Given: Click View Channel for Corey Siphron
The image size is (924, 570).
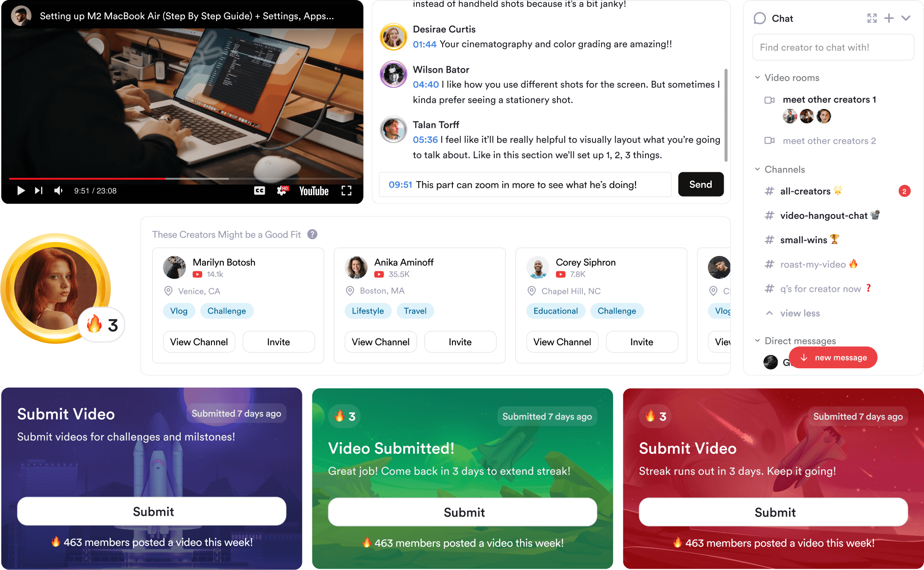Looking at the screenshot, I should pyautogui.click(x=562, y=342).
